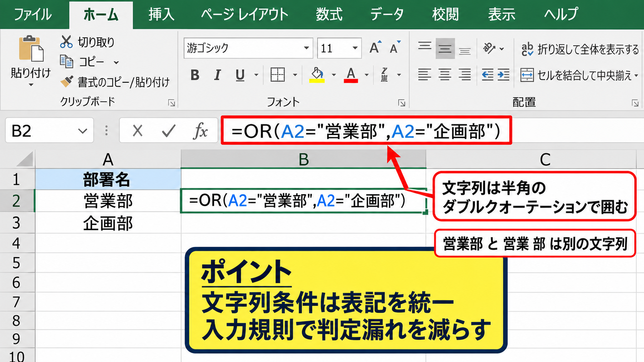Open font dialog launcher in フォント group

tap(401, 103)
